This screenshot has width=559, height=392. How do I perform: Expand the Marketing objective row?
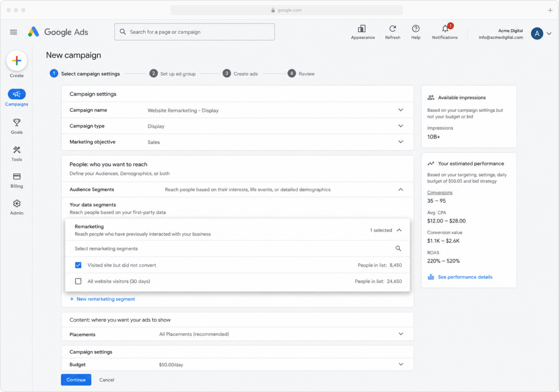click(400, 142)
